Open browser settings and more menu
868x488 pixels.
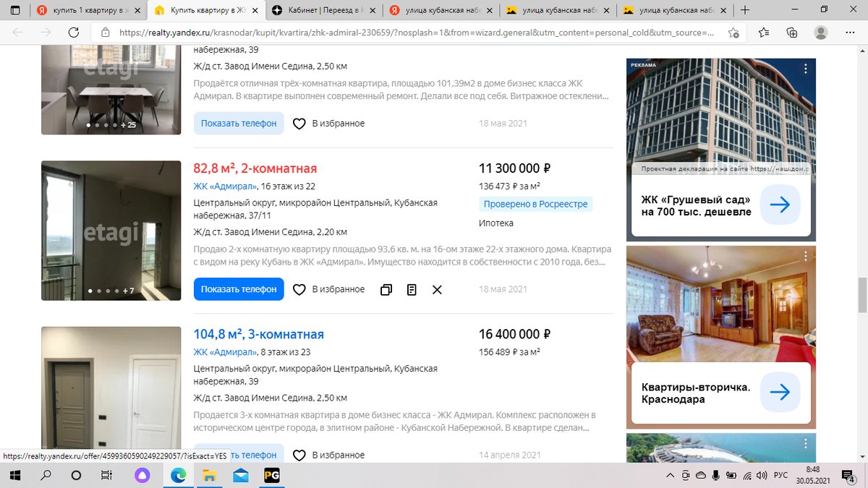pyautogui.click(x=849, y=33)
